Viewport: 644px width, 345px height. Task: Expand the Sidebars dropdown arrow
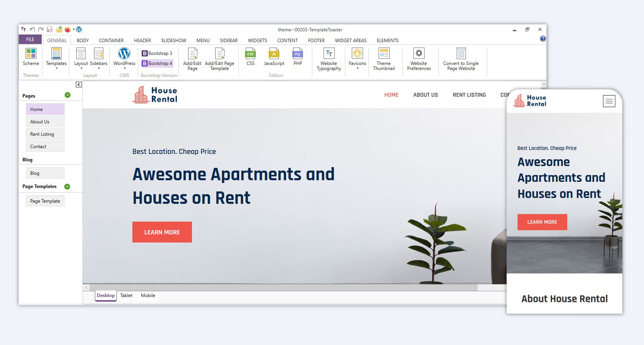coord(99,68)
